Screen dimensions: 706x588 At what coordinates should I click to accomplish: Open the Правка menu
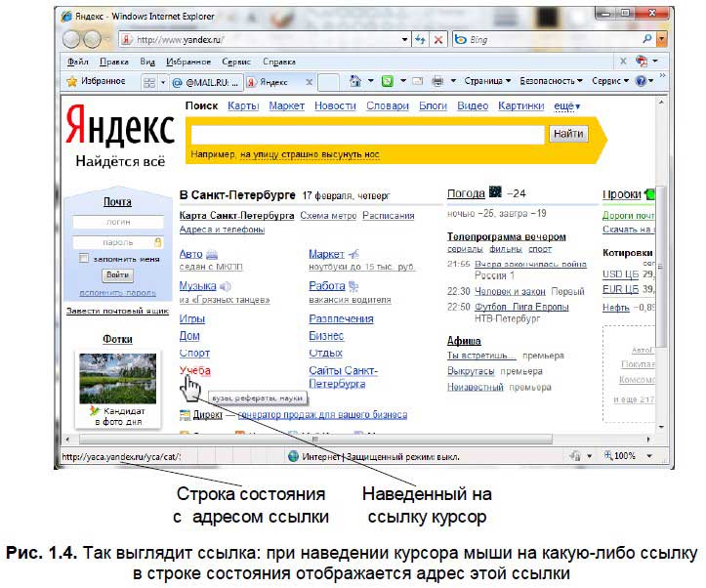pos(114,62)
